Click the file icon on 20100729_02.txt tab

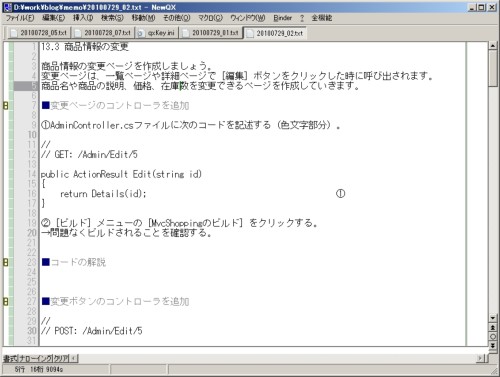(x=250, y=33)
